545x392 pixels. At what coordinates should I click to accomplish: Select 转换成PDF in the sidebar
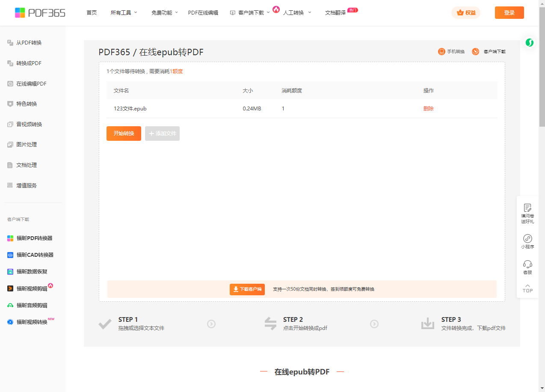tap(29, 63)
